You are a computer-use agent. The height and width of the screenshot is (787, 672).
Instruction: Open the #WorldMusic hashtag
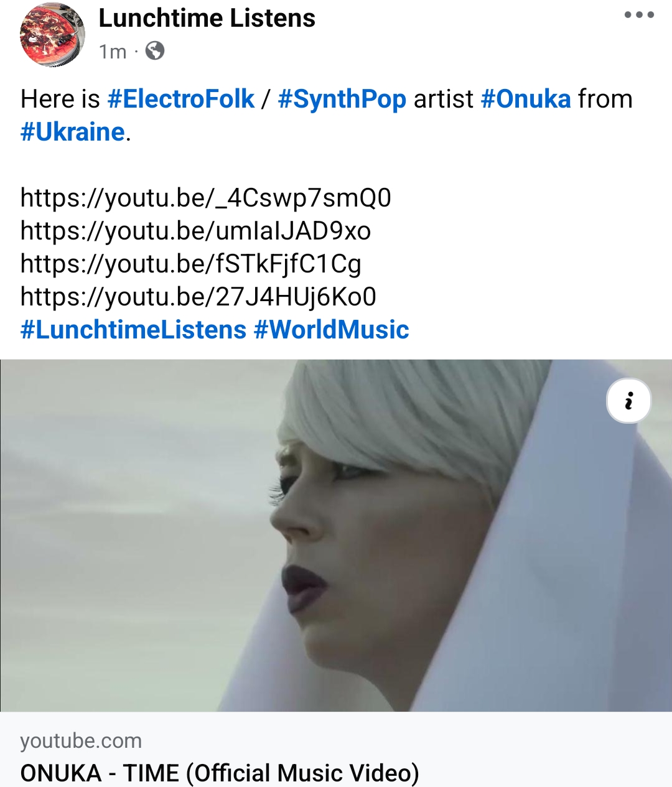pyautogui.click(x=332, y=330)
